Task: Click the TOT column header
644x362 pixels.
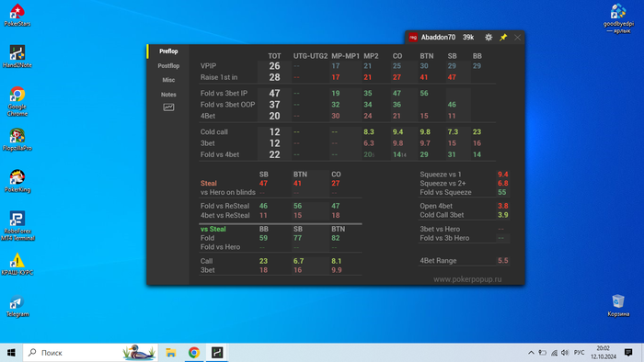Action: [274, 56]
